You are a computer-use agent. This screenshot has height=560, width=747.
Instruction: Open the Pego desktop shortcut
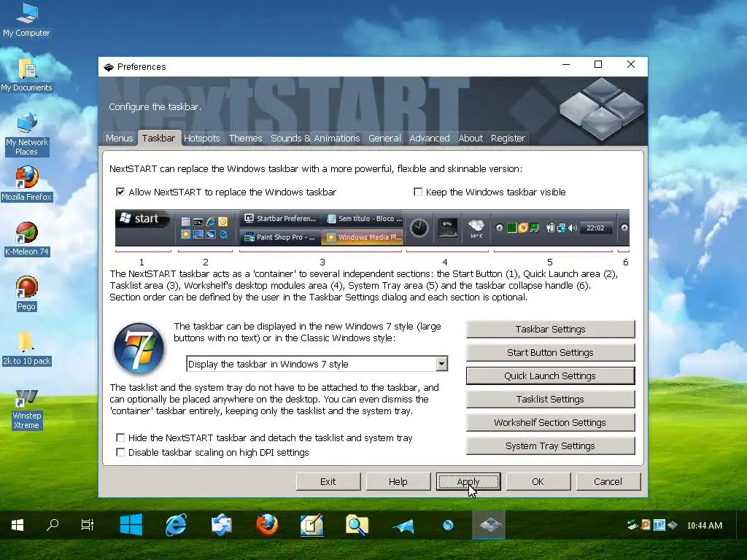[26, 293]
